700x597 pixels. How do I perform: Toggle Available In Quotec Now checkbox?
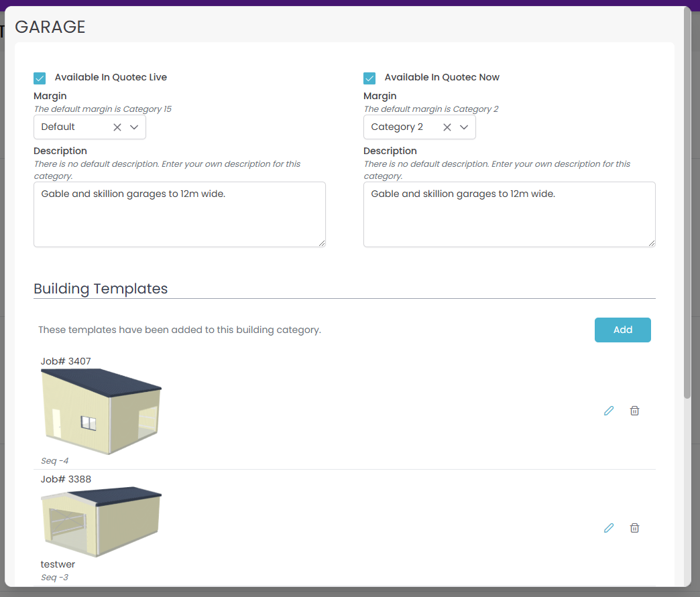click(370, 78)
